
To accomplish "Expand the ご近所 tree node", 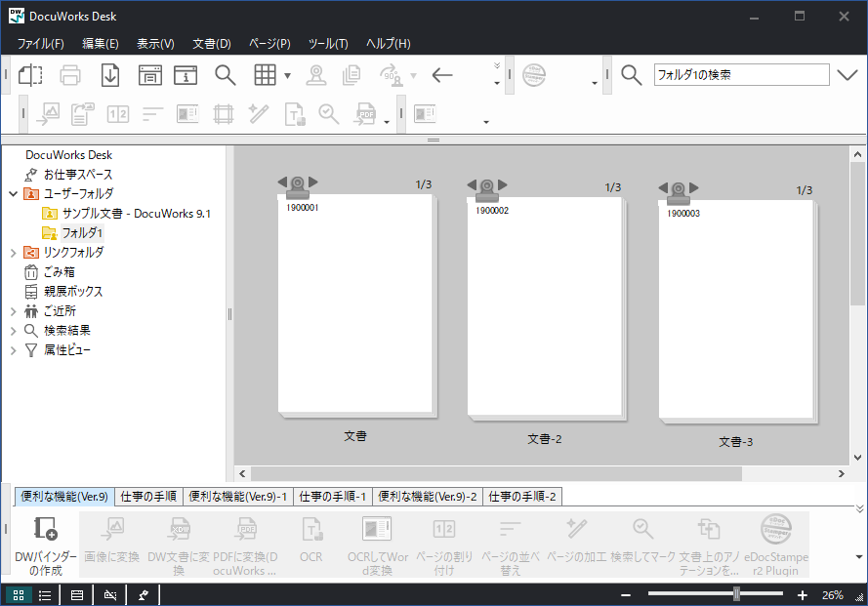I will (14, 311).
